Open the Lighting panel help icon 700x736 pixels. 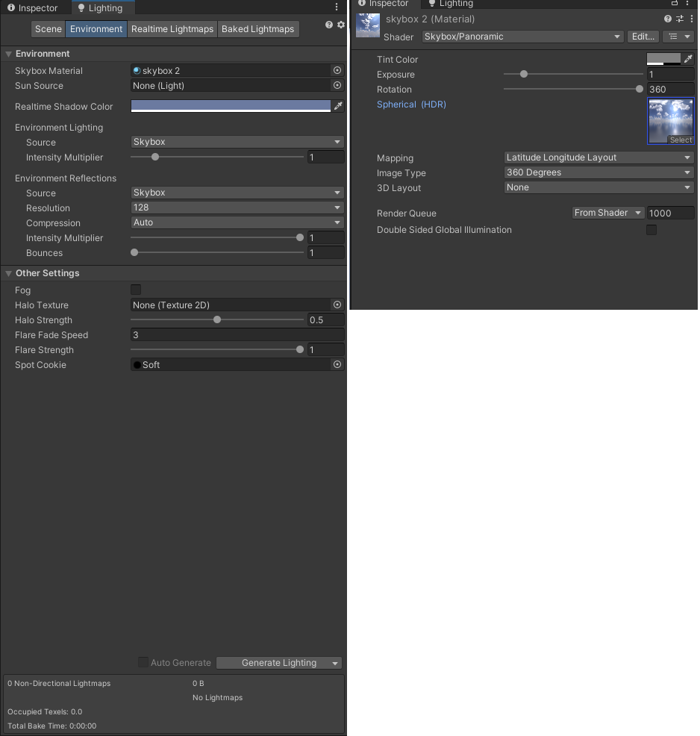tap(329, 25)
